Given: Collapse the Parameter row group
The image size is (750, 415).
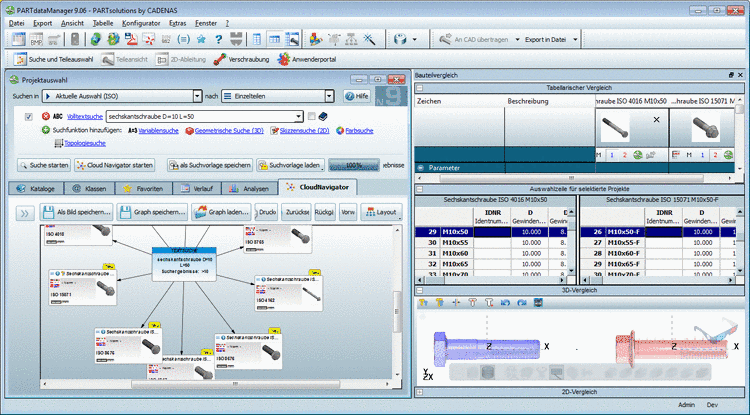Looking at the screenshot, I should click(421, 168).
